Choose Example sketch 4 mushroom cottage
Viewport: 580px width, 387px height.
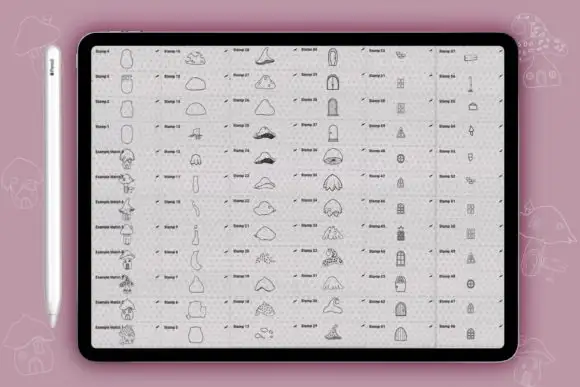coord(127,260)
